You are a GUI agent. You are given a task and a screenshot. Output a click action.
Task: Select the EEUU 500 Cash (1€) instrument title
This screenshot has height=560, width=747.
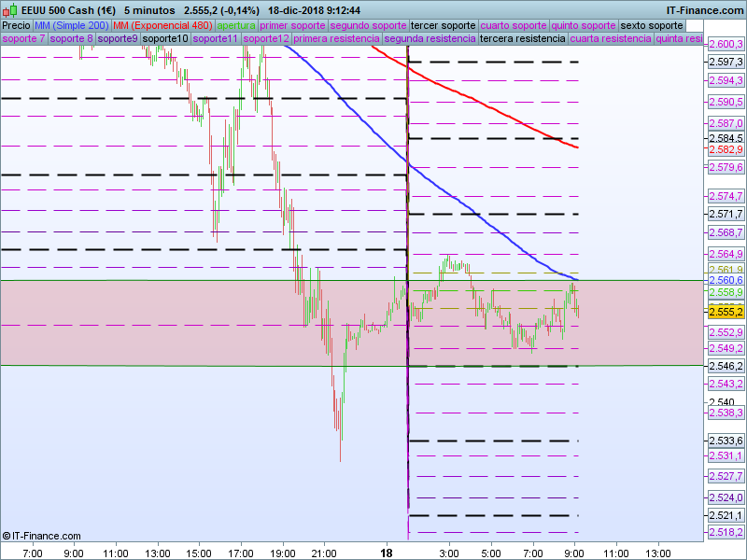point(68,10)
